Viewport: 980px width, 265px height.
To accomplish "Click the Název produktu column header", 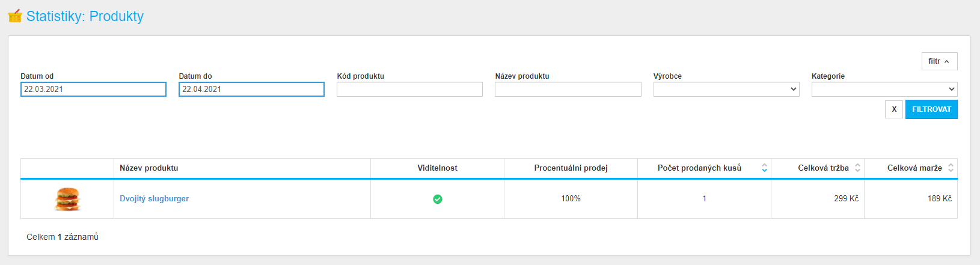I will pos(149,168).
